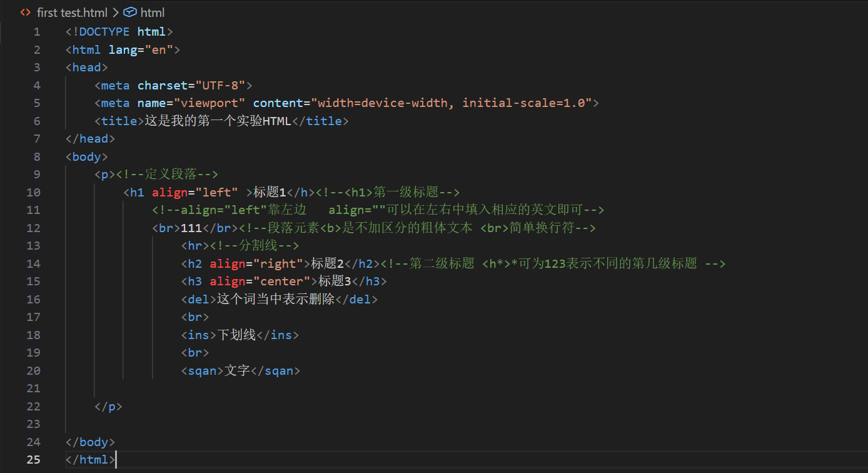Click the "viewport" name value

click(x=209, y=103)
